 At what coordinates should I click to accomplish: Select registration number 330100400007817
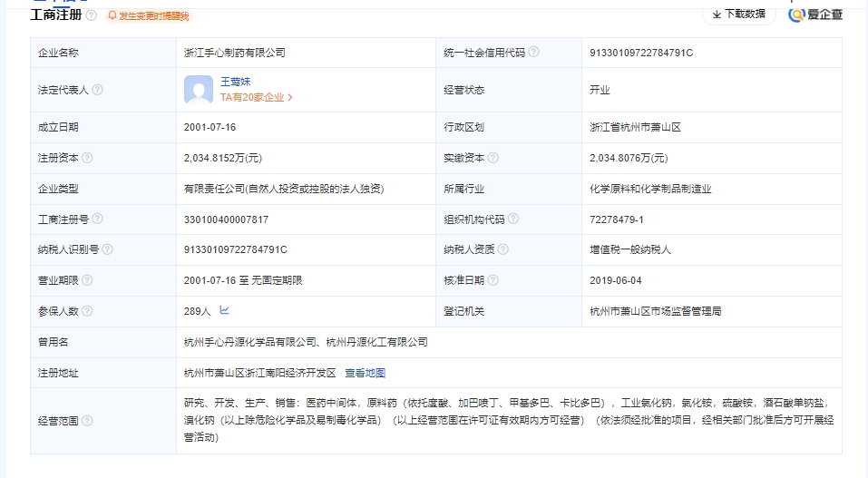pos(226,219)
